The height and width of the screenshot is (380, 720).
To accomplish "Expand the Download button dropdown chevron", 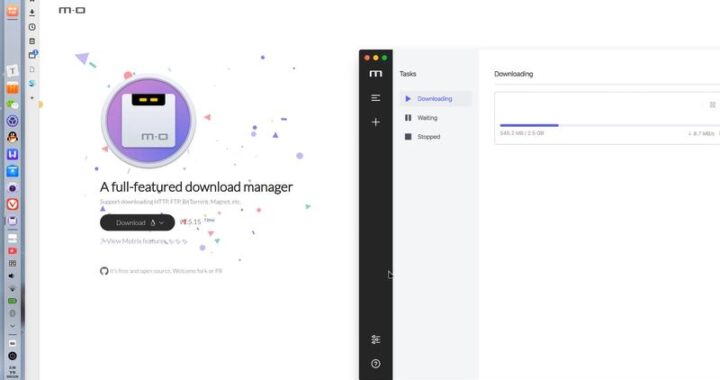I will point(161,223).
